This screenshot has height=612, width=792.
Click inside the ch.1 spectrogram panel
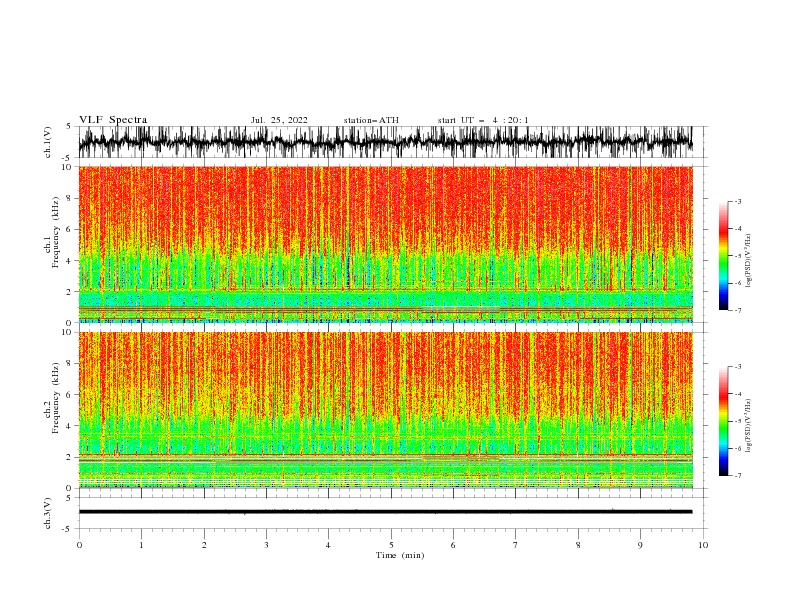tap(386, 244)
